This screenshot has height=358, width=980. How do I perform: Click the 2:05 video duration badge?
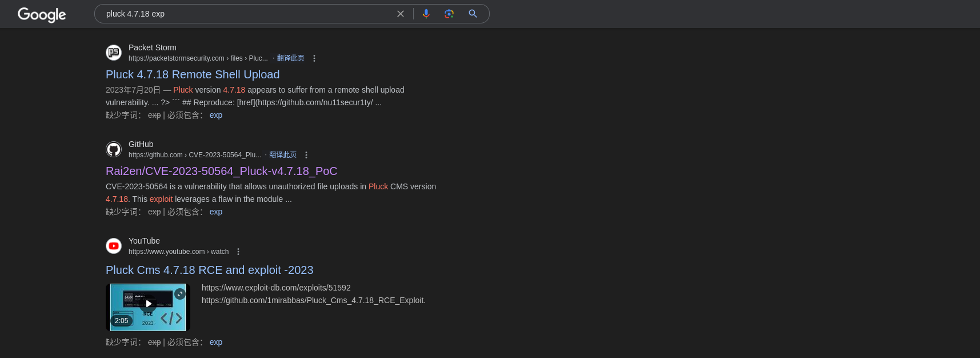[x=122, y=321]
